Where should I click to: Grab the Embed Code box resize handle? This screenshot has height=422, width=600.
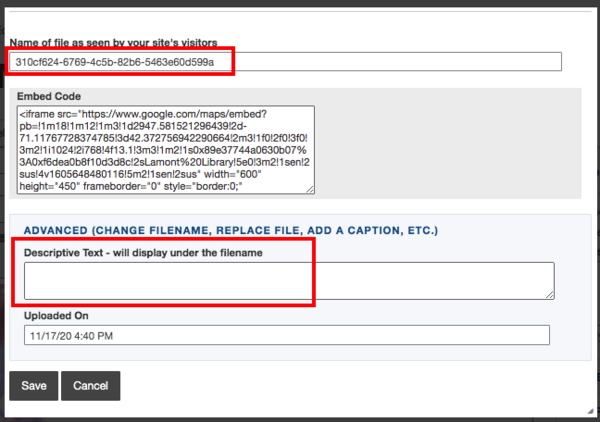pyautogui.click(x=310, y=190)
